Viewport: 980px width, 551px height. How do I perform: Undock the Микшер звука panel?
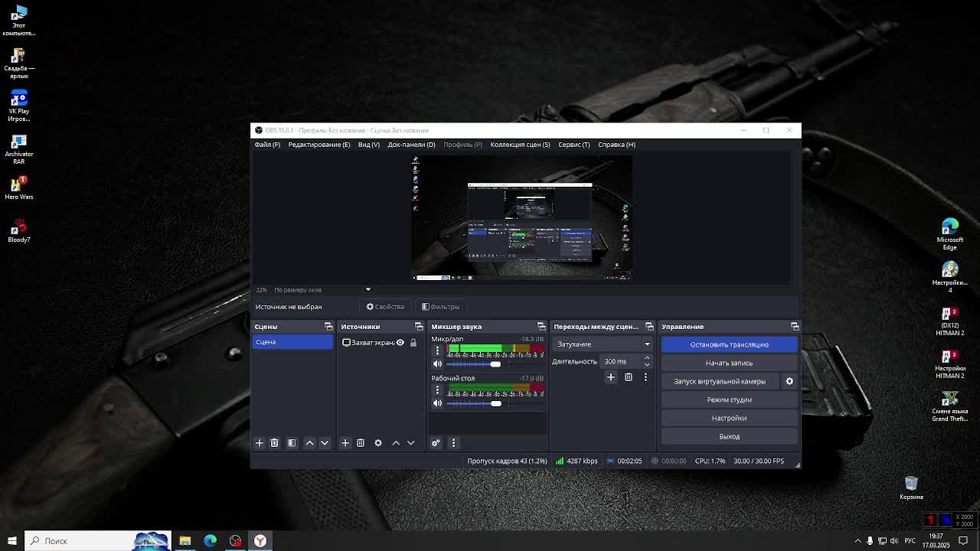click(541, 327)
